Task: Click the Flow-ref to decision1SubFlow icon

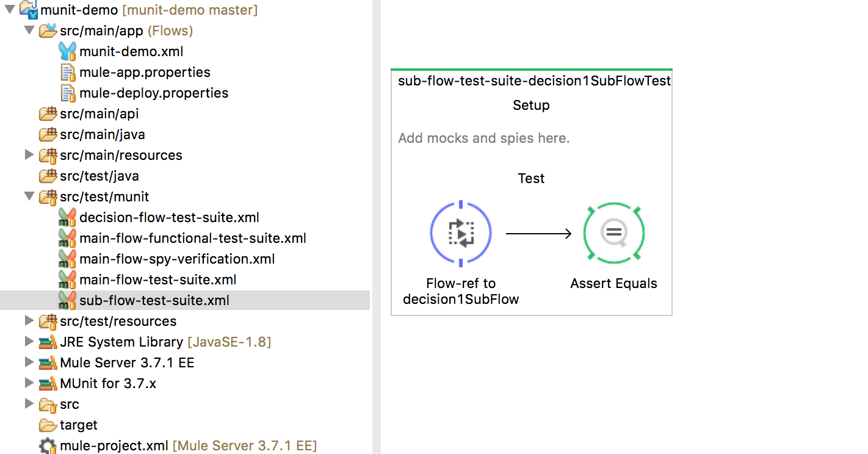Action: pos(461,233)
